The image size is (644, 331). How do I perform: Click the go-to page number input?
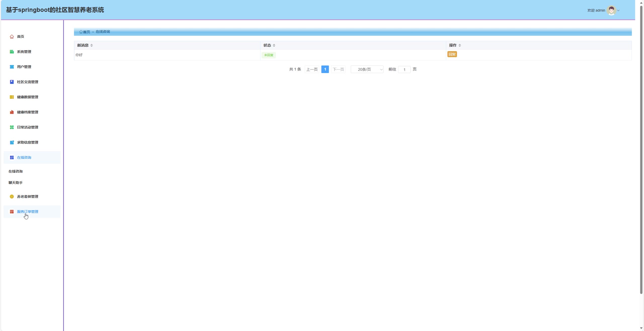pyautogui.click(x=404, y=70)
